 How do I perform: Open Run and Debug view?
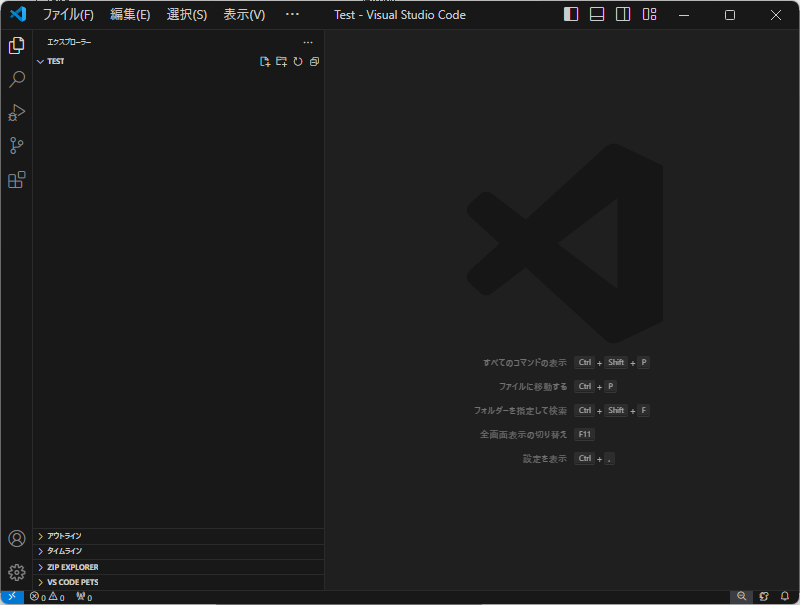16,113
